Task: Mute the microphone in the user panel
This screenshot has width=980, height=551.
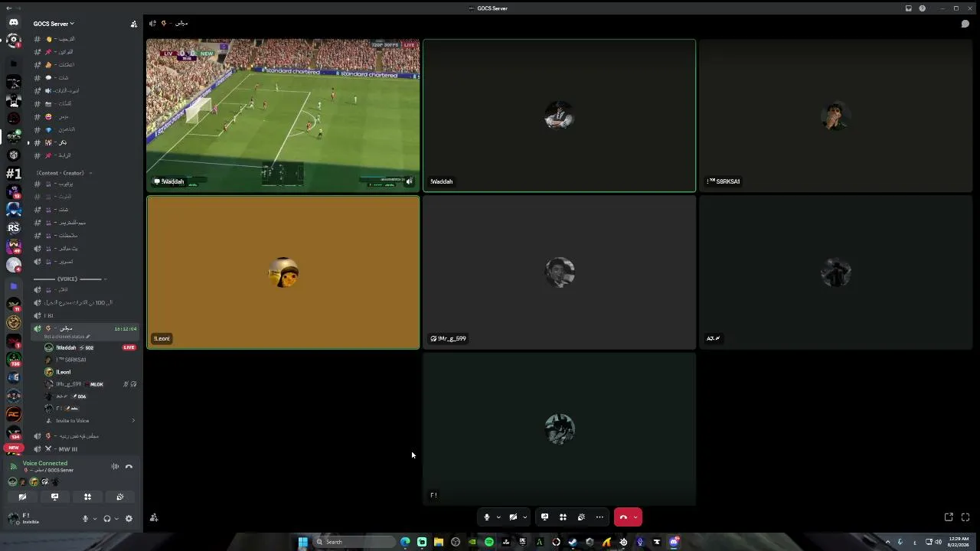Action: click(86, 518)
